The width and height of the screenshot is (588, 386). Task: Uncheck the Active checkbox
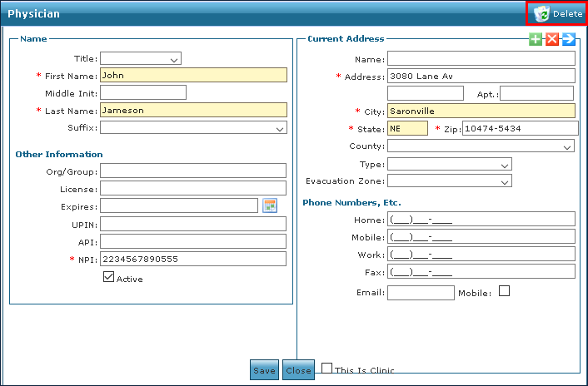click(108, 278)
